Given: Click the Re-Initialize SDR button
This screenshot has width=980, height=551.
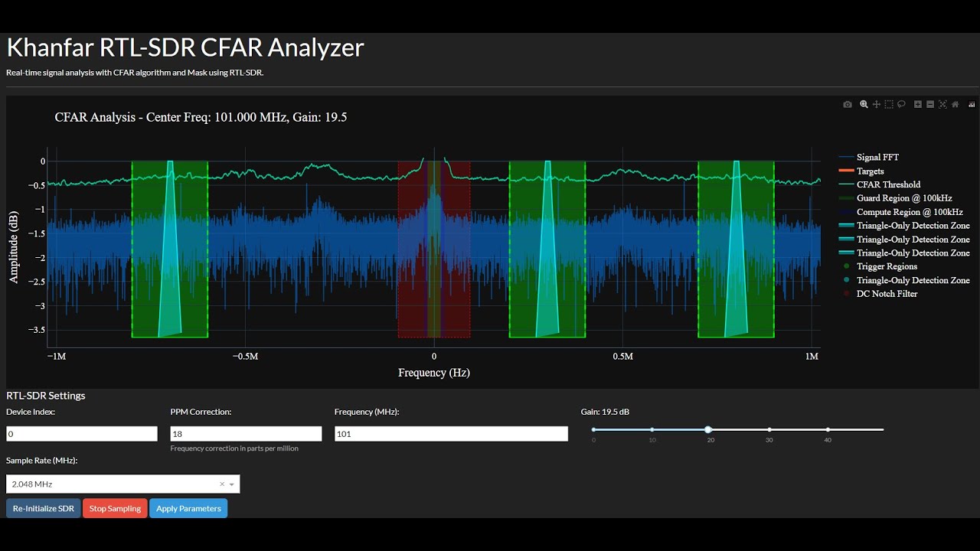Looking at the screenshot, I should tap(44, 508).
